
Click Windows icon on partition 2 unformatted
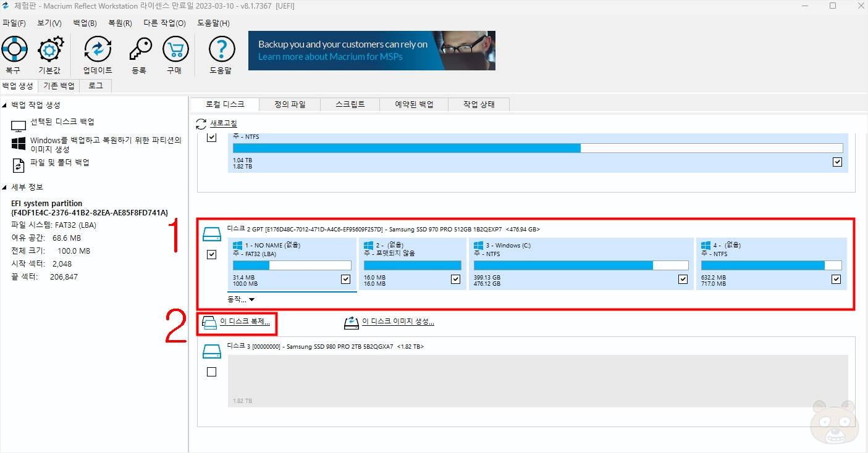point(369,245)
